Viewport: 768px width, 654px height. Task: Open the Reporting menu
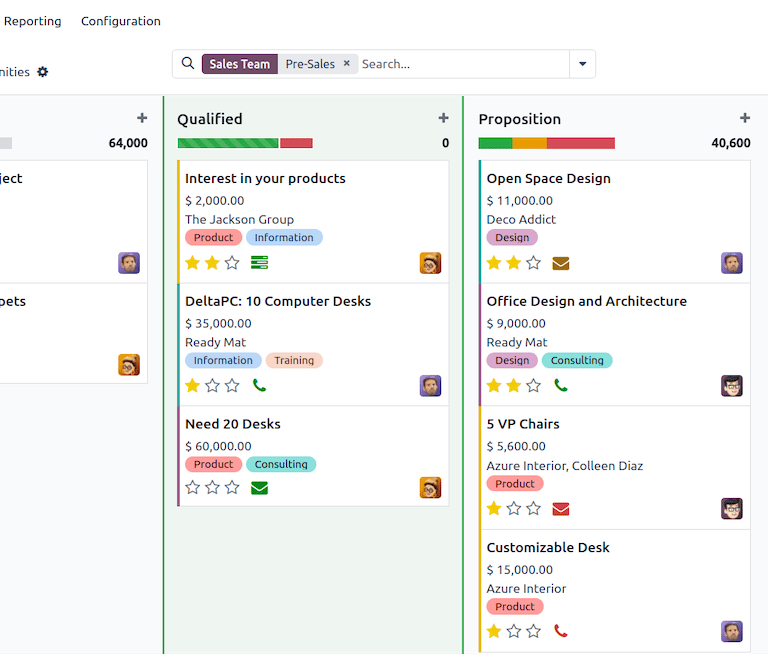pos(33,21)
